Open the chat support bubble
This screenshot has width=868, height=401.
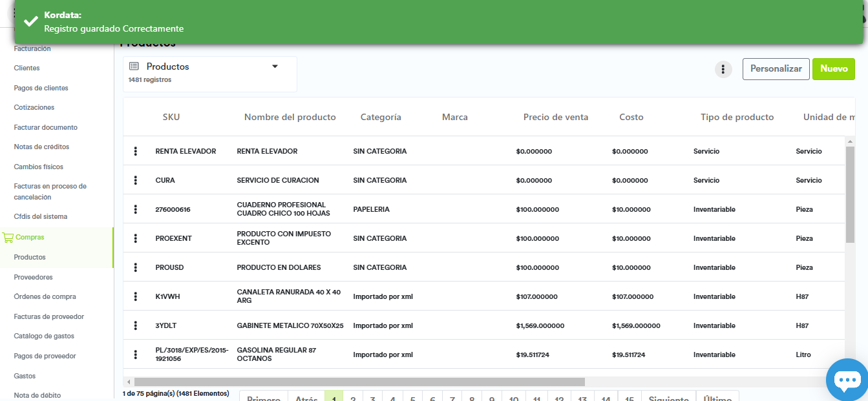847,380
